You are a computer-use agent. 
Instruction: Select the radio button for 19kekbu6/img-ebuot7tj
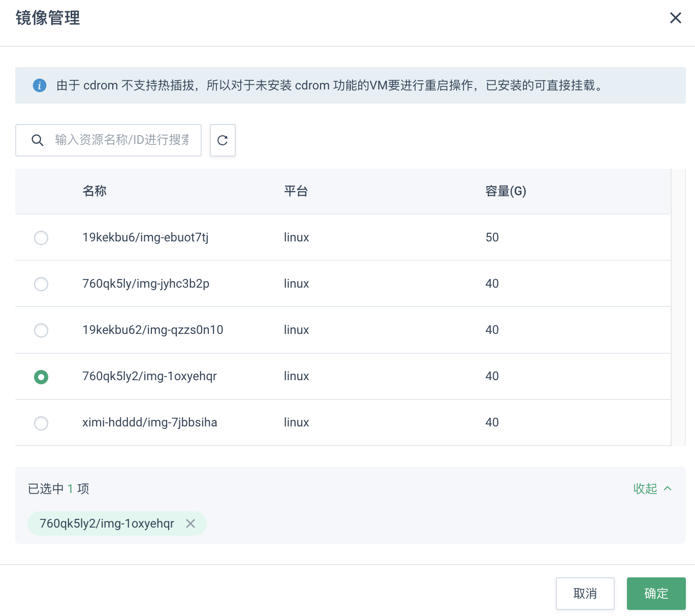tap(41, 237)
